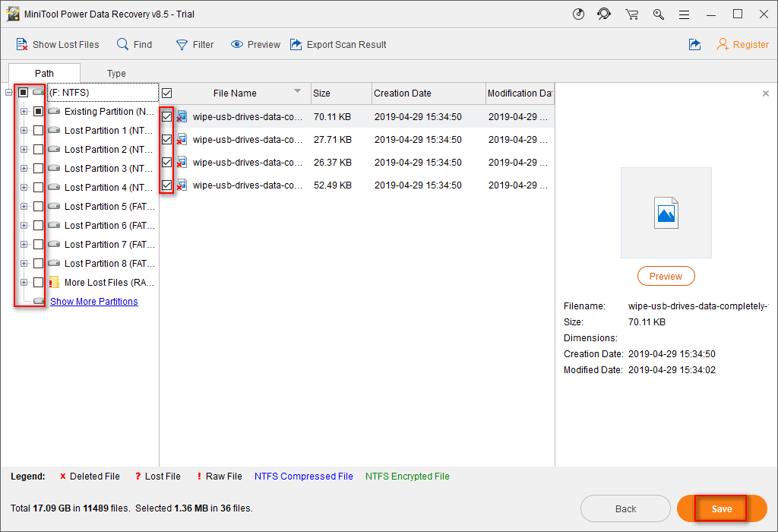This screenshot has height=532, width=778.
Task: Click the bootable media disc icon
Action: pos(578,14)
